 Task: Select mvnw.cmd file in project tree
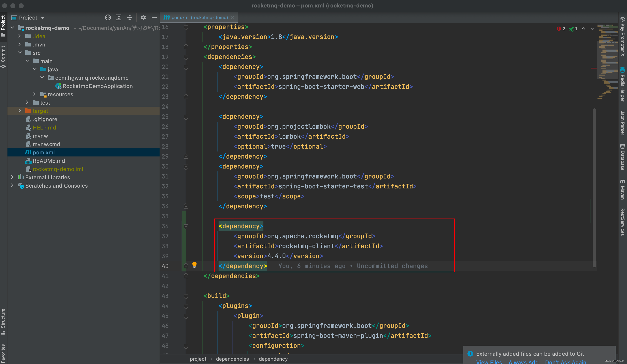(46, 144)
